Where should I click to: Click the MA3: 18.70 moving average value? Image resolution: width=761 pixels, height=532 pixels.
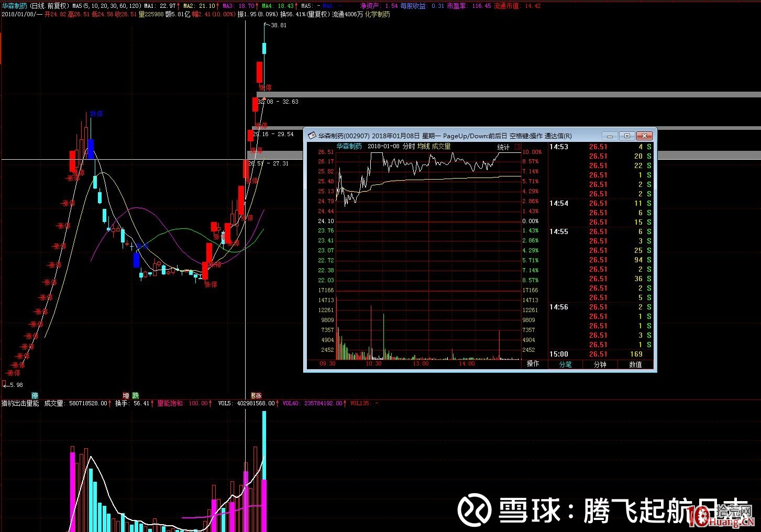click(x=240, y=6)
